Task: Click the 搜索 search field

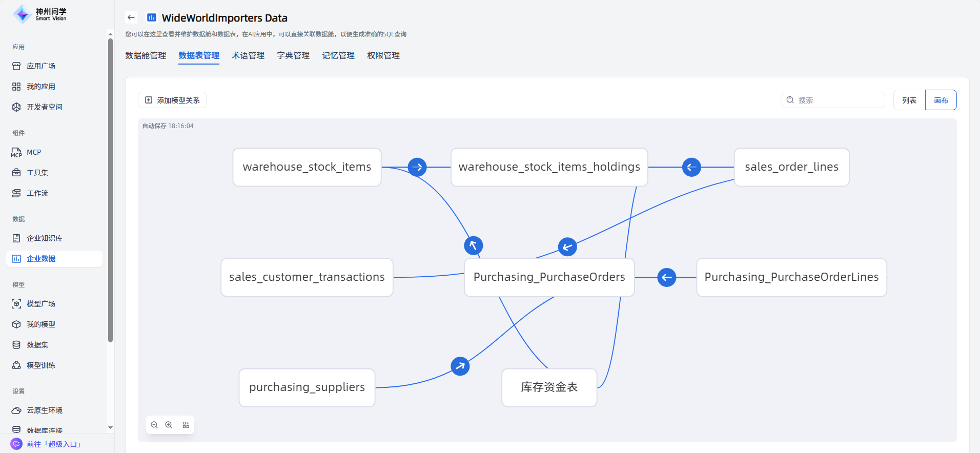Action: coord(839,100)
